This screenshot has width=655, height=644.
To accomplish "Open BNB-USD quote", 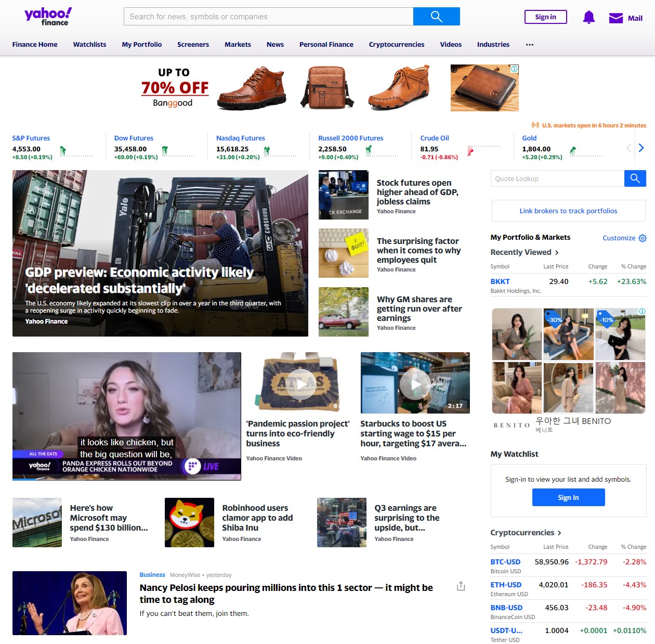I will (x=506, y=608).
